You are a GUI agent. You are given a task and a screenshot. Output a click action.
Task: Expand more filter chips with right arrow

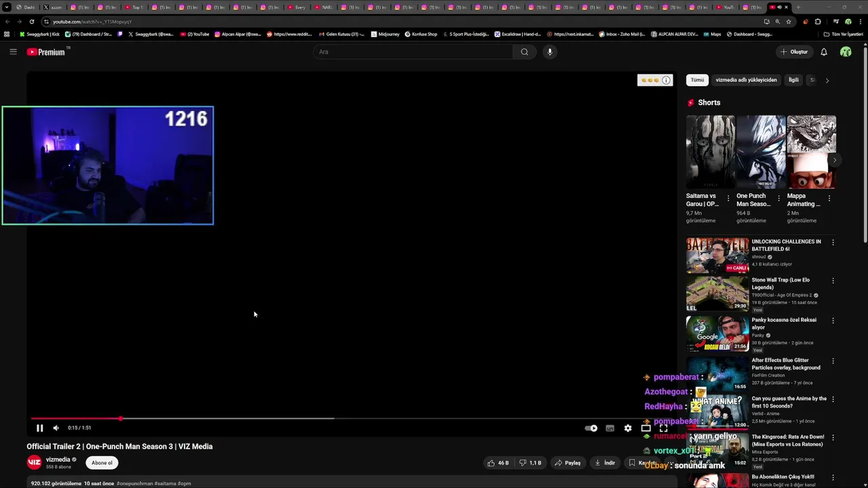[x=827, y=80]
